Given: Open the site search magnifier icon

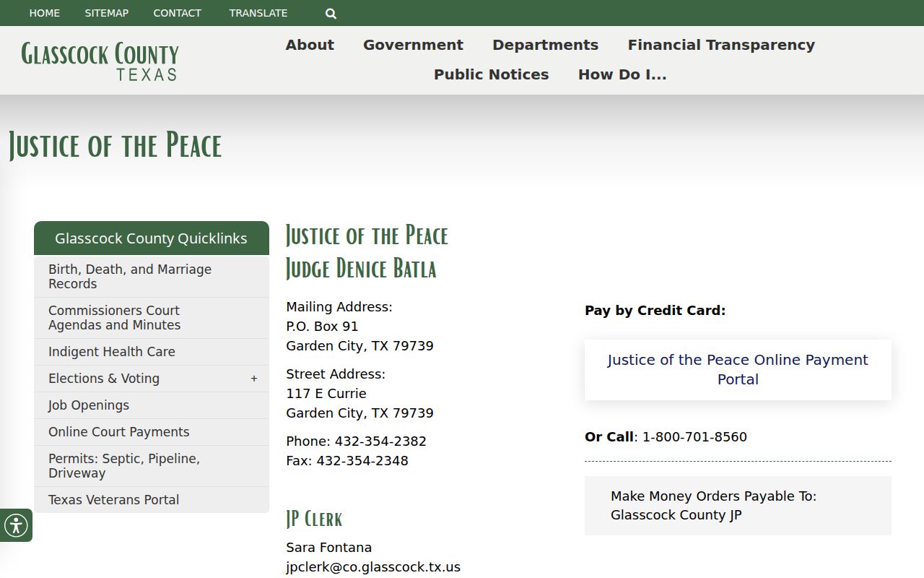Looking at the screenshot, I should click(331, 13).
